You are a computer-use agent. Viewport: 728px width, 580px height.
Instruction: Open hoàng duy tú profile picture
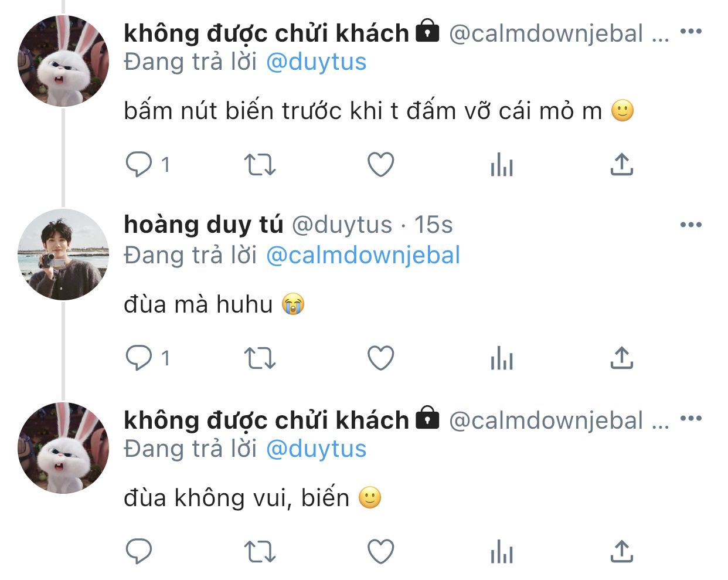63,255
